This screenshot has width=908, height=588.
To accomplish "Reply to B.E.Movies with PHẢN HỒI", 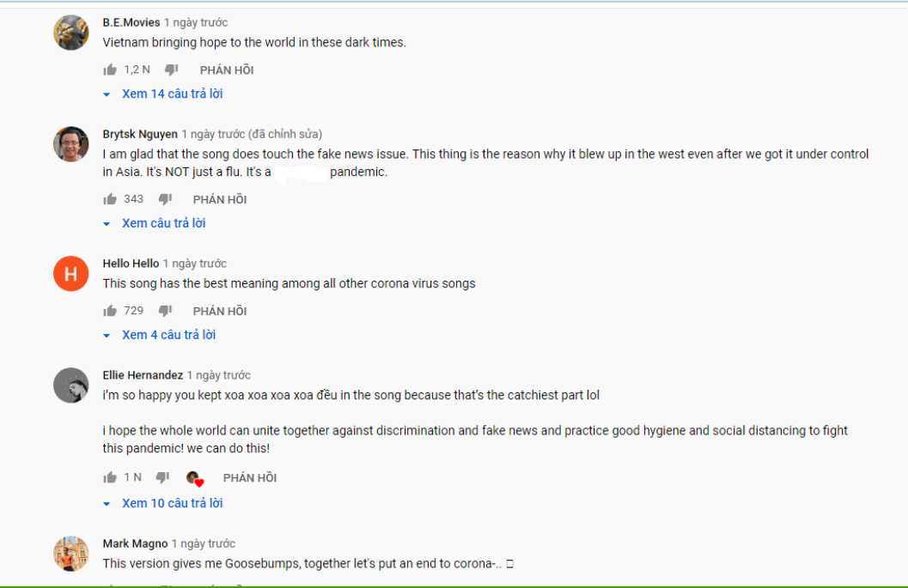I will pos(227,70).
